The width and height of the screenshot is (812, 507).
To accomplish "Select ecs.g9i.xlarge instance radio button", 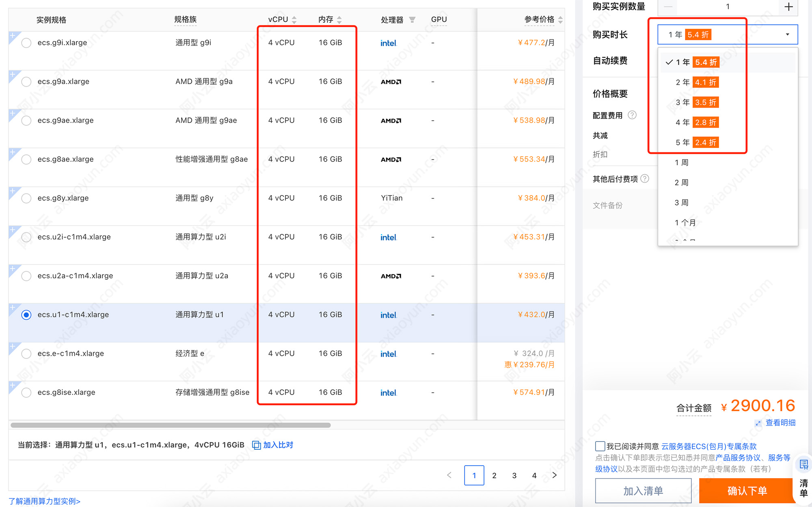I will (26, 43).
